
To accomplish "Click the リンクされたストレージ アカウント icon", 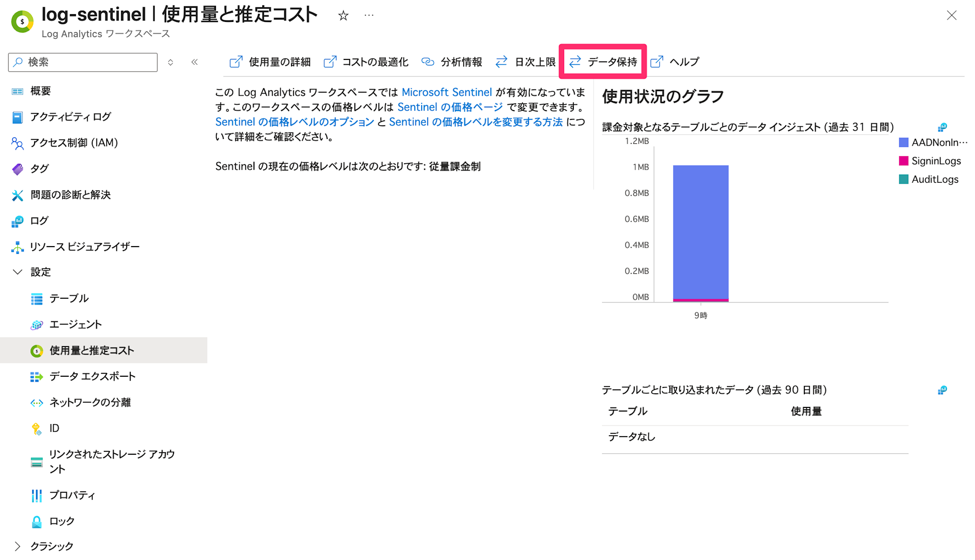I will (37, 462).
